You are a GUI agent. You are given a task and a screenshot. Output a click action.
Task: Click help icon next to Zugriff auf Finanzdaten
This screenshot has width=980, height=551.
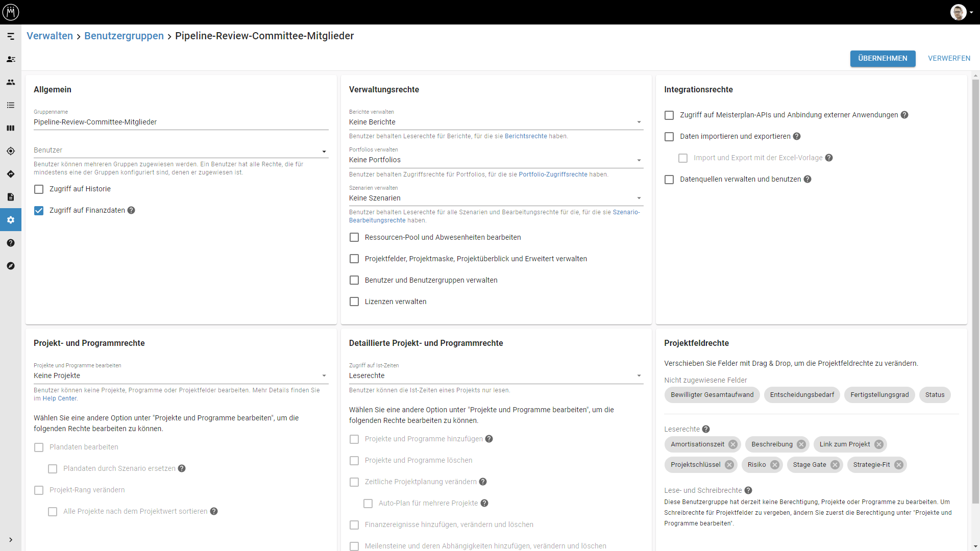[x=131, y=210]
